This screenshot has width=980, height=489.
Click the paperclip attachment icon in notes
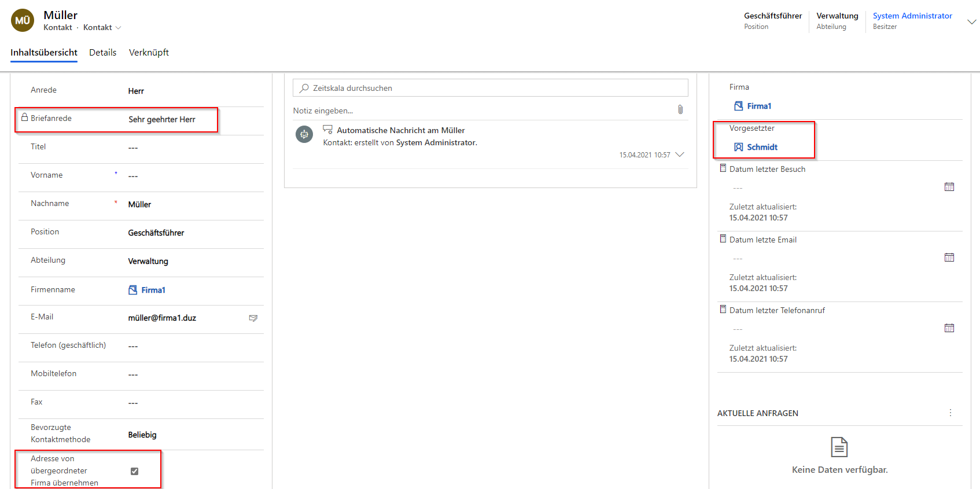pyautogui.click(x=680, y=110)
